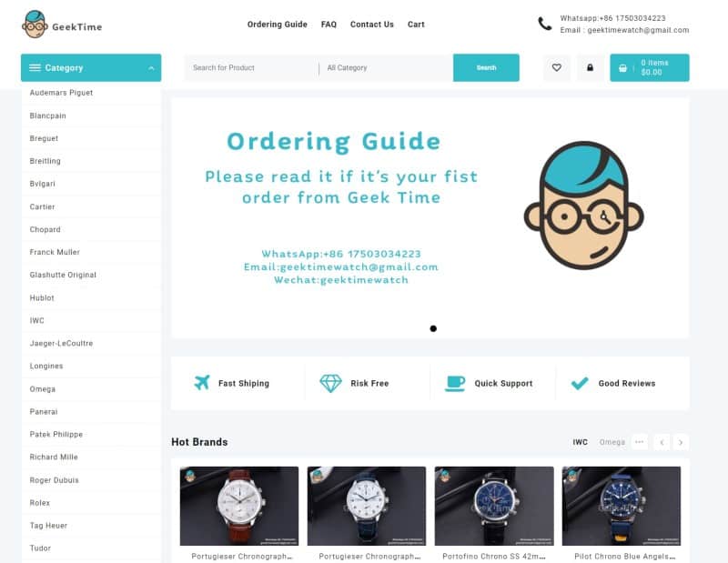Click the GeekTime mascot logo
Image resolution: width=728 pixels, height=563 pixels.
pos(35,25)
